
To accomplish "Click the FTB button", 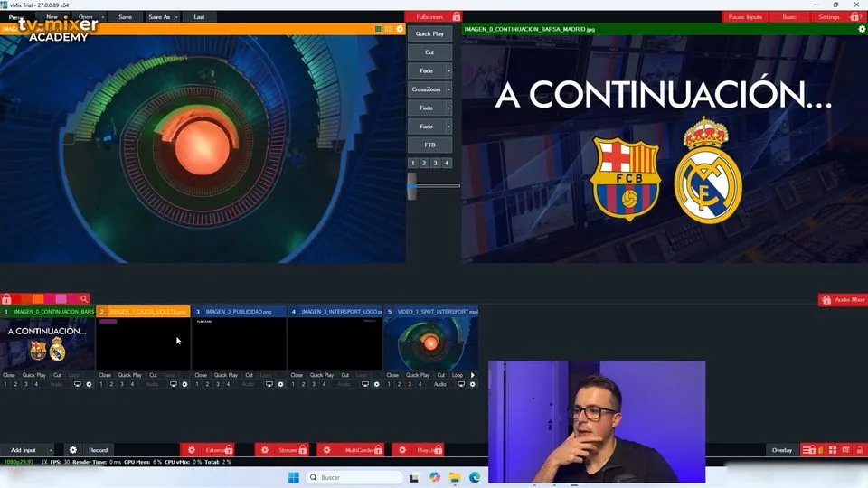I will click(429, 145).
